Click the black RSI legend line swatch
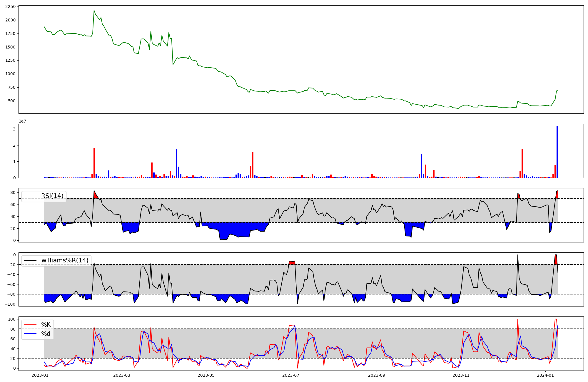 [x=30, y=196]
